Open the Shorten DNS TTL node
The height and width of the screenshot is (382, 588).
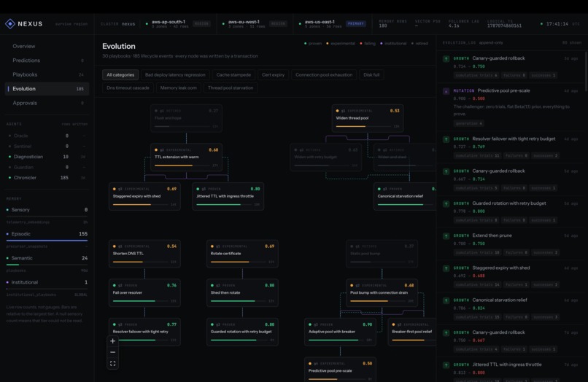pyautogui.click(x=144, y=254)
